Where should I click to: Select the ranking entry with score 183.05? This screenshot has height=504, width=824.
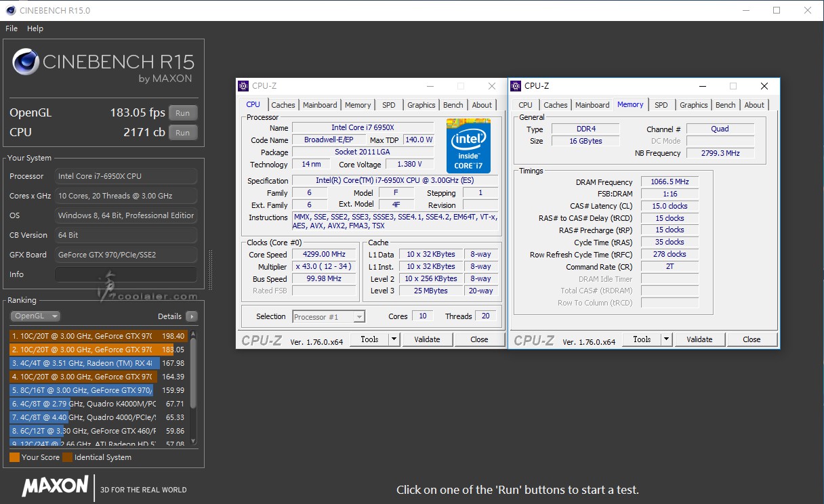point(98,350)
